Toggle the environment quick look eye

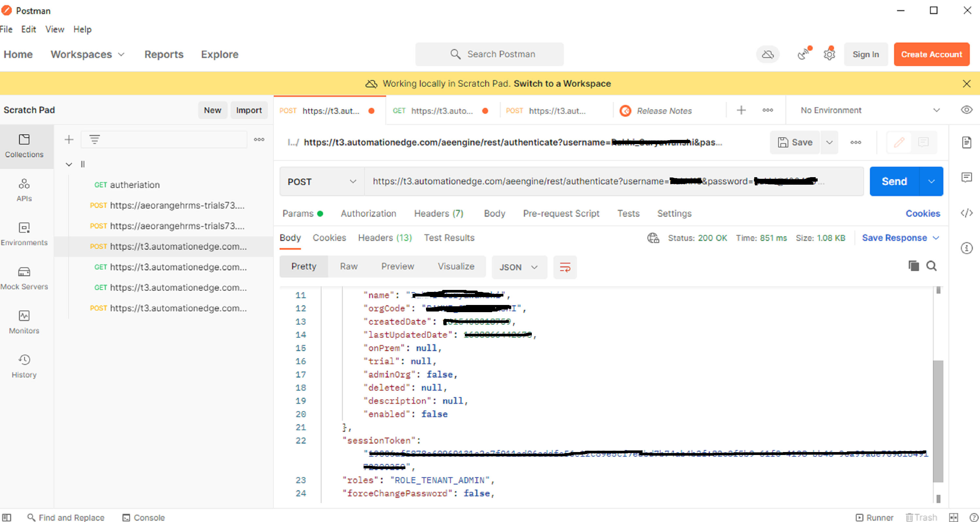coord(966,110)
